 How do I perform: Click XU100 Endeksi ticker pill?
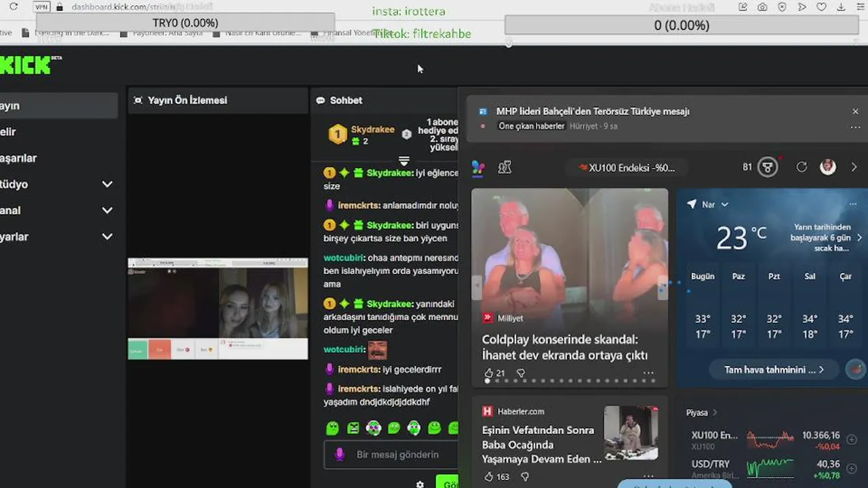[x=627, y=167]
